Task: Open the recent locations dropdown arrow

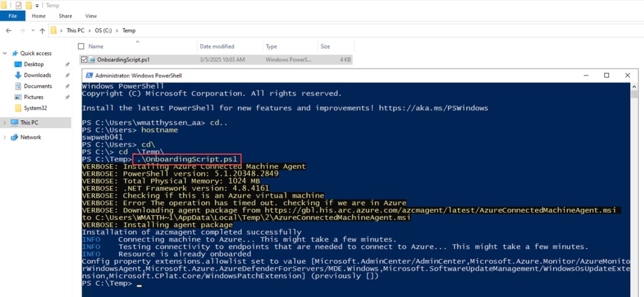Action: 33,30
